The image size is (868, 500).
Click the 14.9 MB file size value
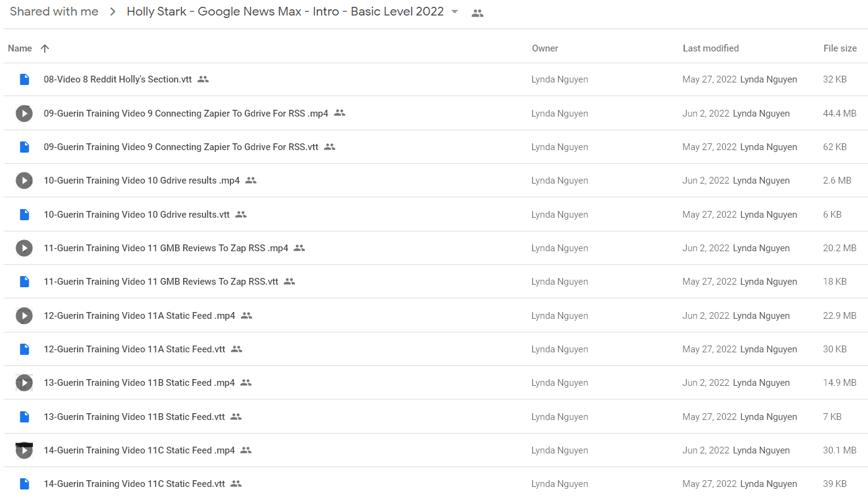(x=839, y=383)
